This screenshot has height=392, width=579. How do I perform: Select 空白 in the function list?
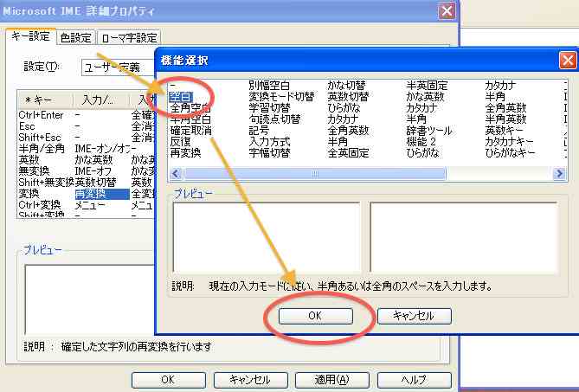tap(180, 97)
